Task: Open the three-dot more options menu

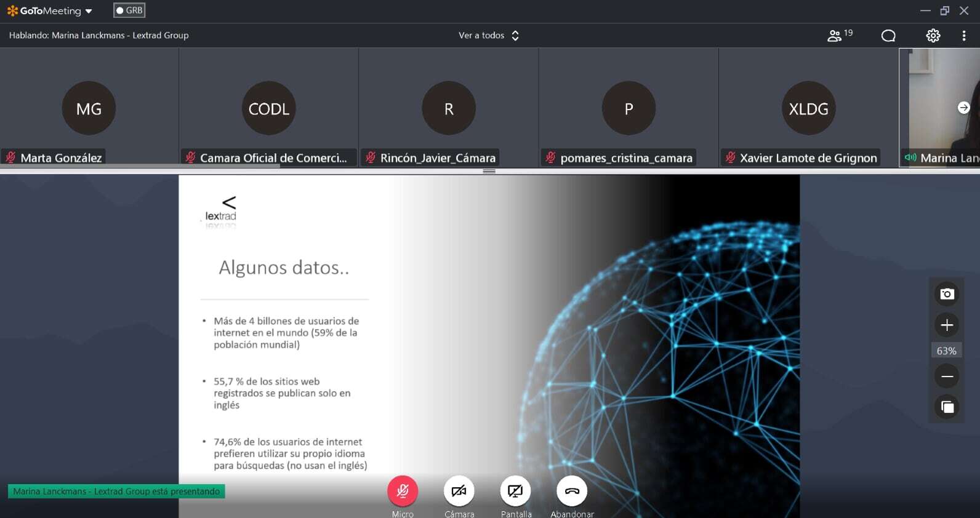Action: tap(964, 36)
